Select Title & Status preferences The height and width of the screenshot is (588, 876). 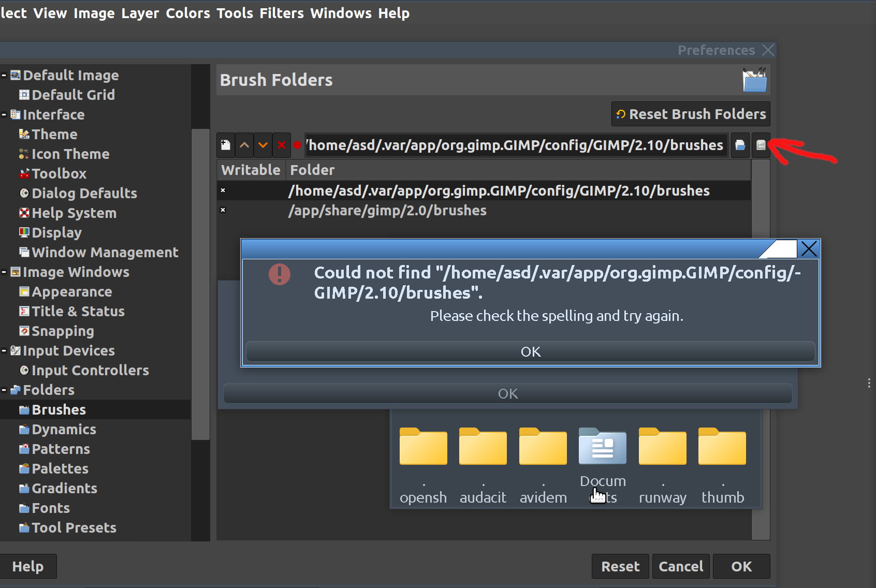click(78, 311)
